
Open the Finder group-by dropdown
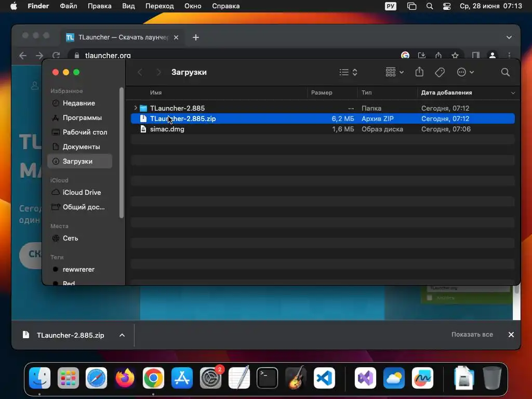point(395,72)
